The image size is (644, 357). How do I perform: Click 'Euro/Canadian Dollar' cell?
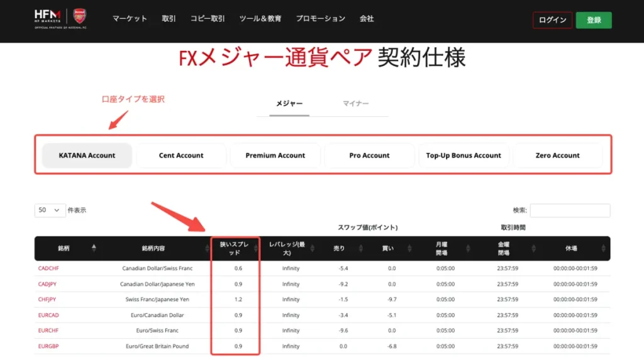pos(157,315)
